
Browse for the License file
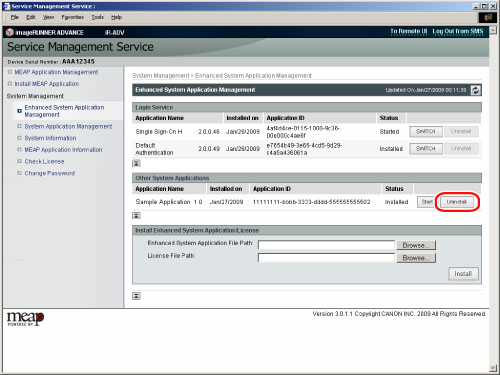point(416,258)
